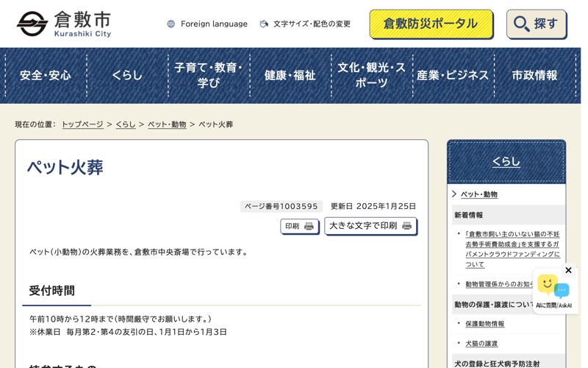Go to ペット・動物 breadcrumb link
The width and height of the screenshot is (588, 368).
click(167, 124)
